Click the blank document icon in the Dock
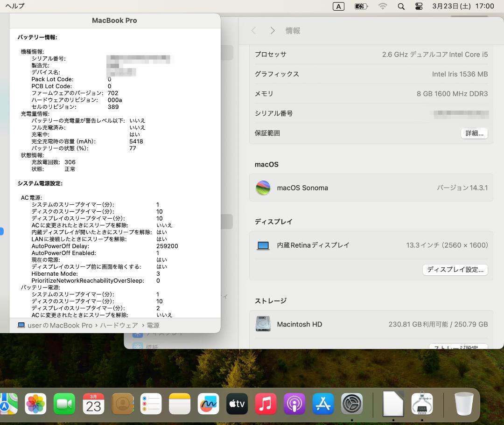The image size is (504, 425). point(393,404)
